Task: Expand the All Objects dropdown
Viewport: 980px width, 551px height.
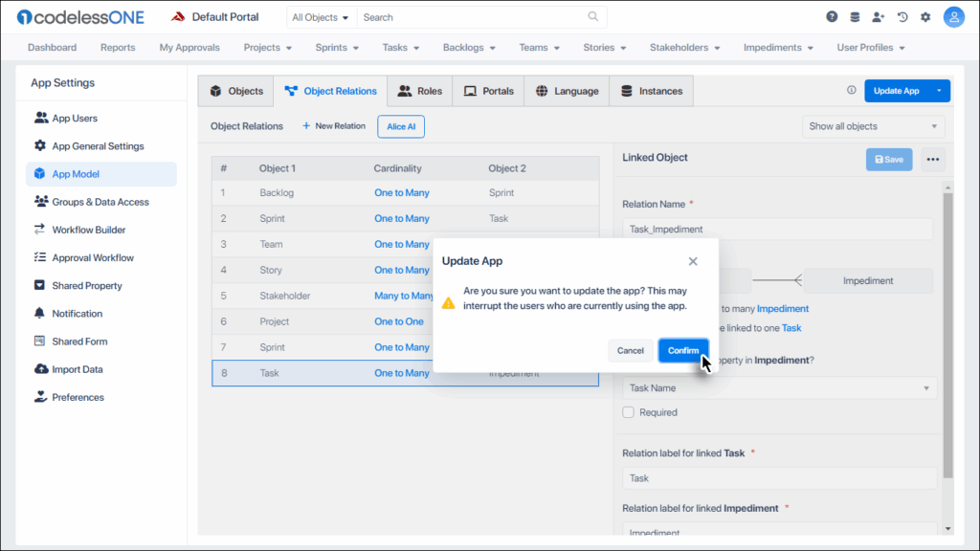Action: tap(320, 17)
